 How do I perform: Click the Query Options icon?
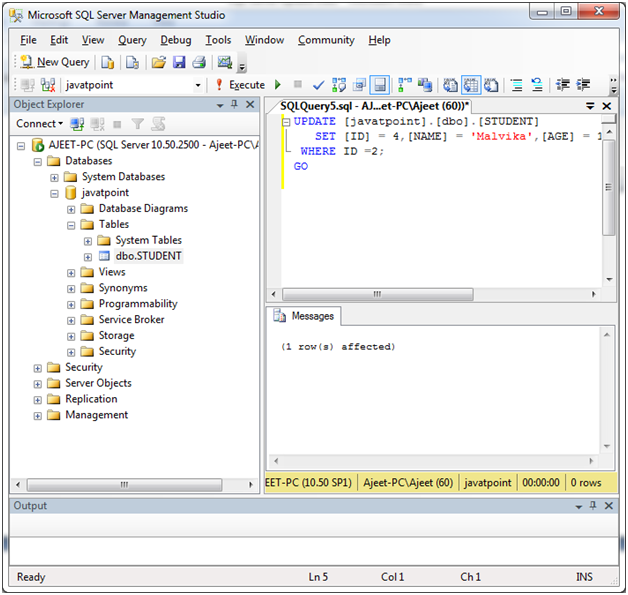pyautogui.click(x=359, y=85)
